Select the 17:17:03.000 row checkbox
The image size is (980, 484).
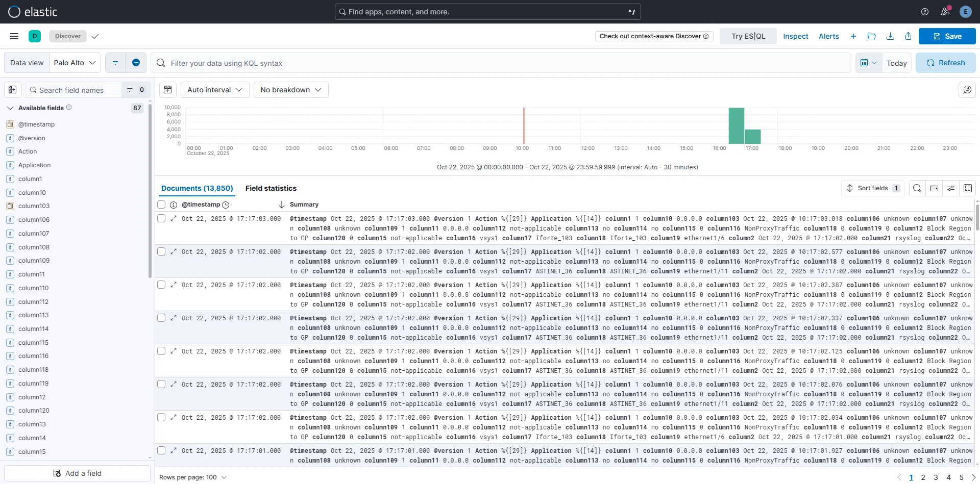pos(161,218)
